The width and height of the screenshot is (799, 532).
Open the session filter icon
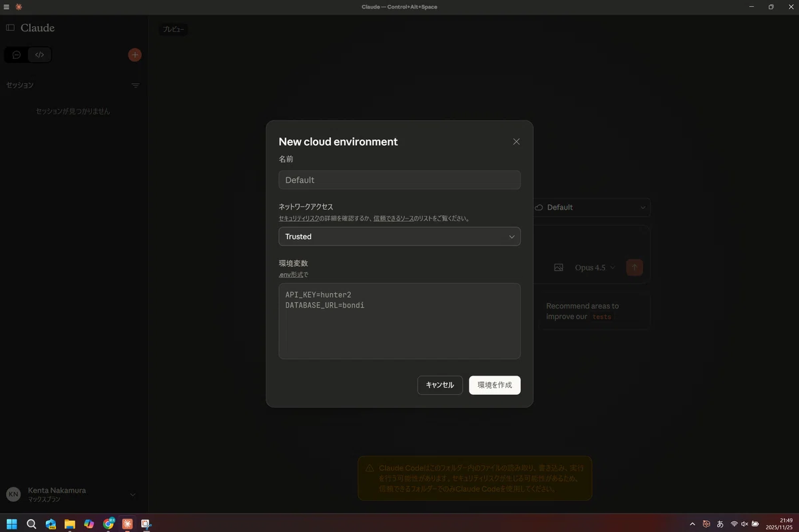(135, 85)
